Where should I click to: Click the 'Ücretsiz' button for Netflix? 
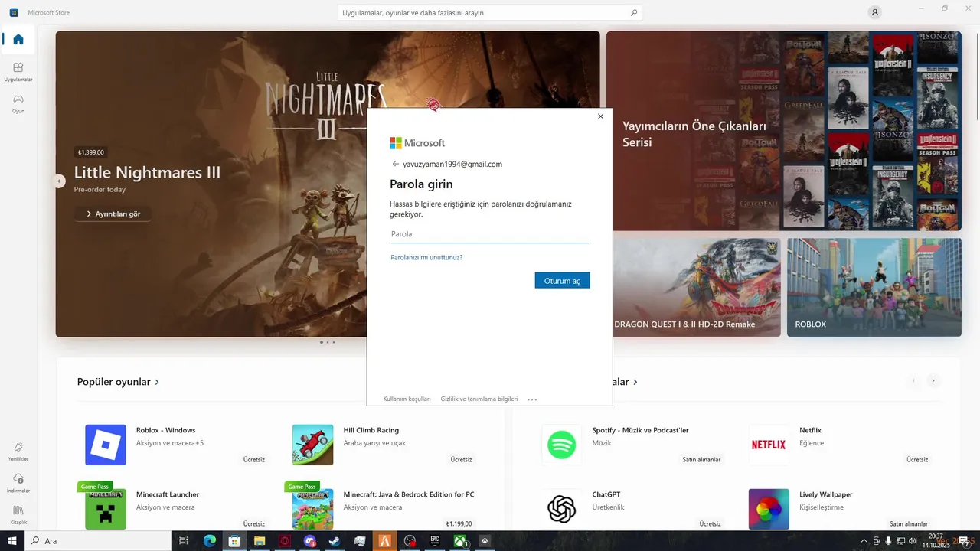917,459
